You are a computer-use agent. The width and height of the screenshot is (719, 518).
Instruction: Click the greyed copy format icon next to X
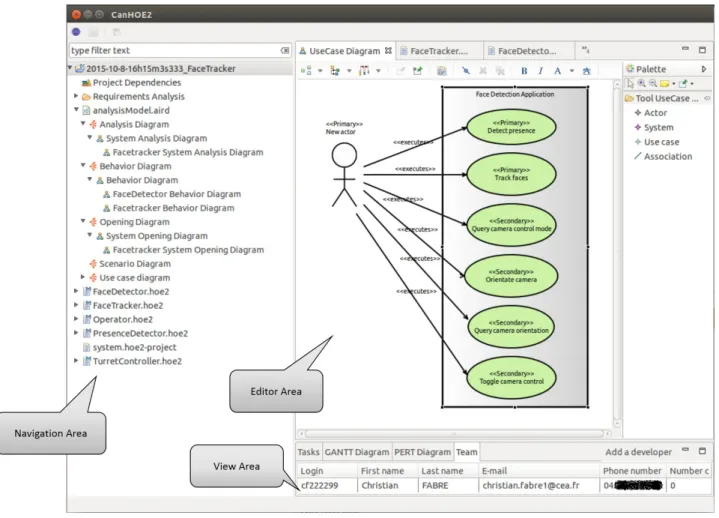(500, 71)
